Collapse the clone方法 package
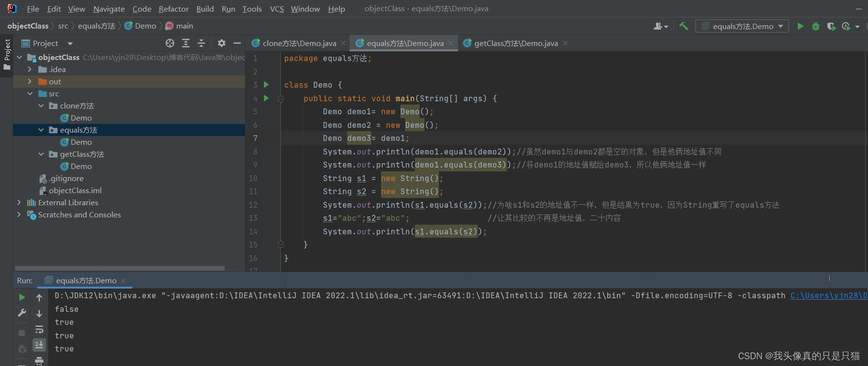Image resolution: width=868 pixels, height=366 pixels. pos(41,106)
